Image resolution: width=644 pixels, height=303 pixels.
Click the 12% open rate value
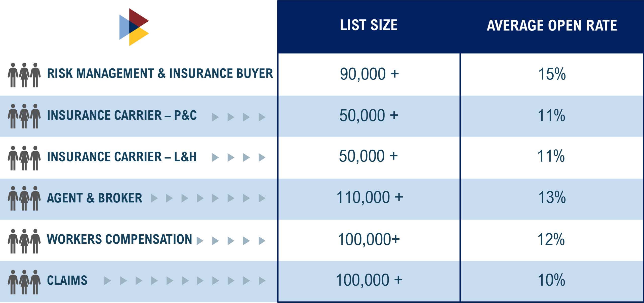coord(551,239)
